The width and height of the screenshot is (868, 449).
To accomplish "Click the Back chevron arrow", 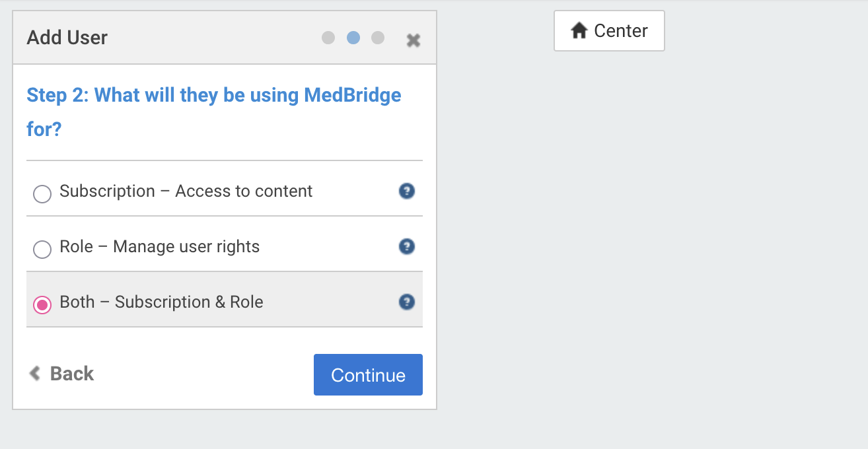I will point(34,374).
